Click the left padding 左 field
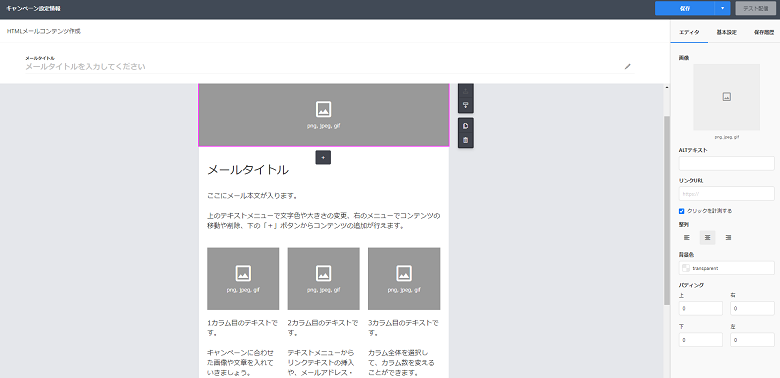 (x=752, y=340)
